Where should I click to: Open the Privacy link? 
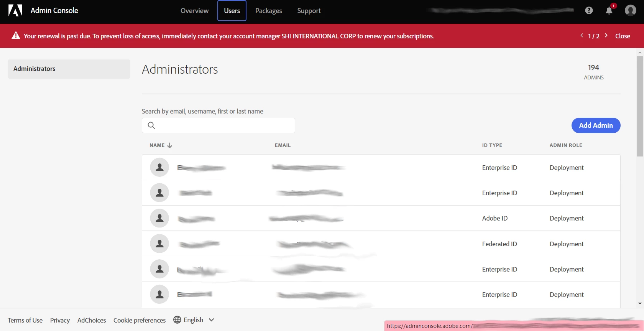[x=60, y=320]
